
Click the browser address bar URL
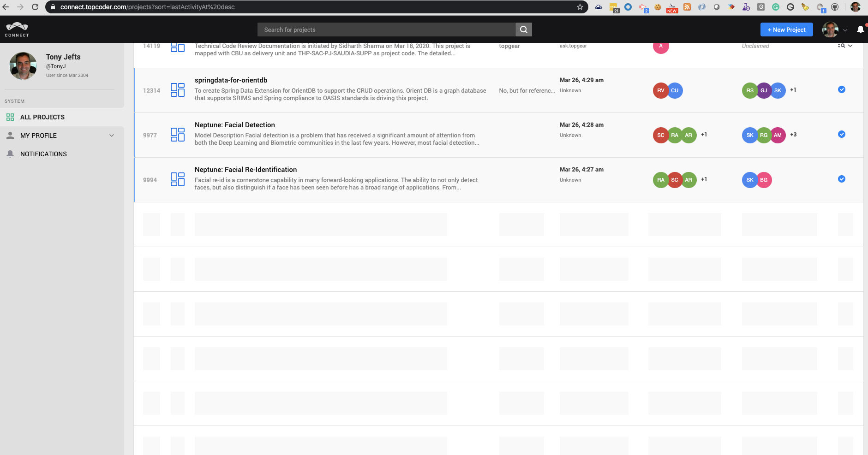[x=148, y=7]
